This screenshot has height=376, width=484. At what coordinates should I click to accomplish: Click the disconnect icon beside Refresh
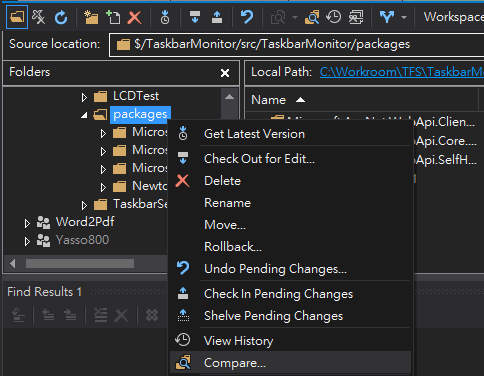(x=38, y=17)
